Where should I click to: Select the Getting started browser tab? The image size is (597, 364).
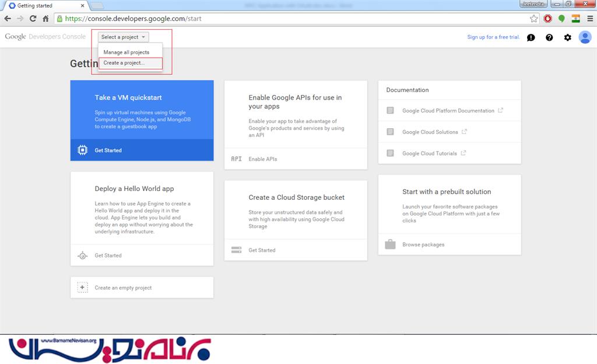(44, 6)
